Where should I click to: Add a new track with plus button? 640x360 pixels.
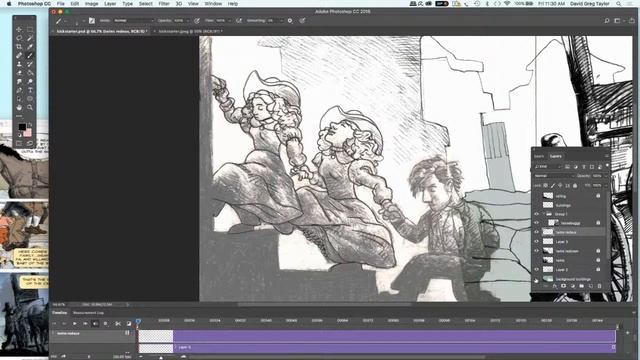628,333
